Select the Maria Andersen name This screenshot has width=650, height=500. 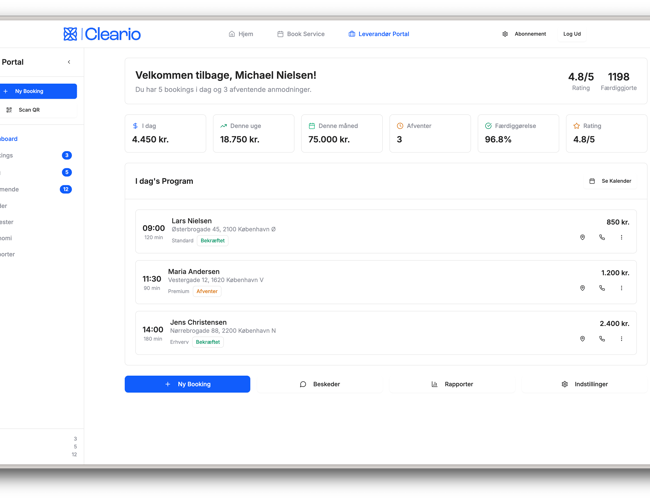pos(194,272)
